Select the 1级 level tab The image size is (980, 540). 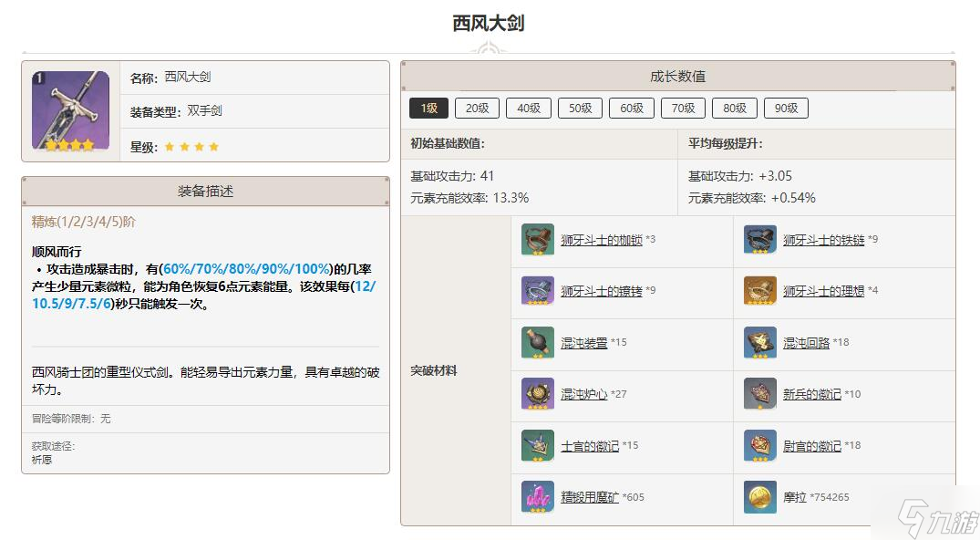pyautogui.click(x=428, y=109)
